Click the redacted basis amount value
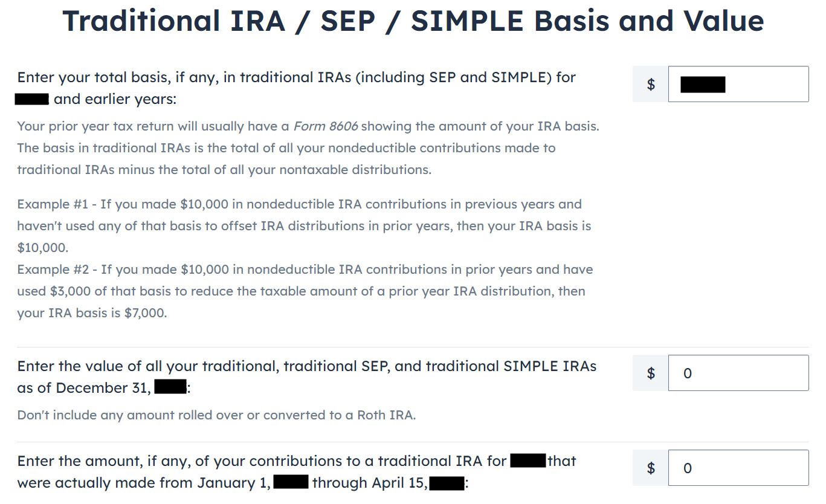 pos(704,84)
